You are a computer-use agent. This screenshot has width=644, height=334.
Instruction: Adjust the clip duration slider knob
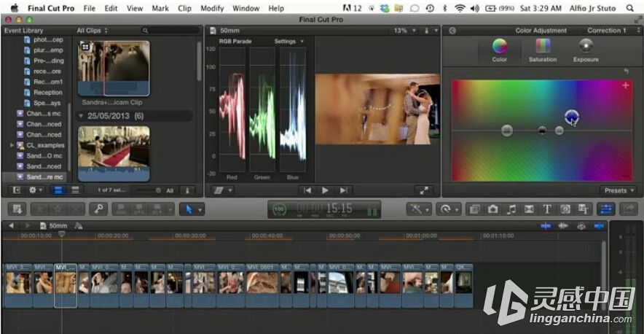pyautogui.click(x=158, y=190)
